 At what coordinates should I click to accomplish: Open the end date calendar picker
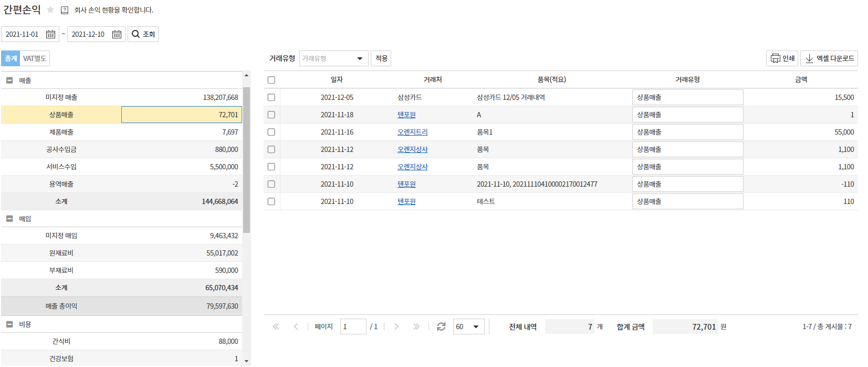coord(117,34)
